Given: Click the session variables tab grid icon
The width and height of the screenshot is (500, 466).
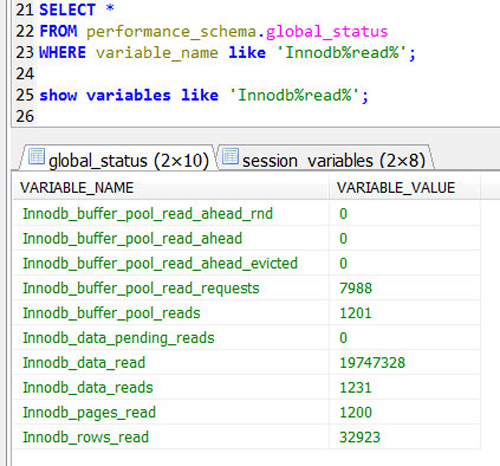Looking at the screenshot, I should coord(230,156).
